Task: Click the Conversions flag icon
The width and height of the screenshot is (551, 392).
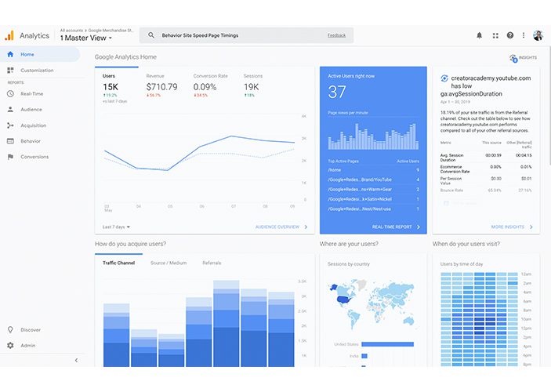Action: (10, 157)
